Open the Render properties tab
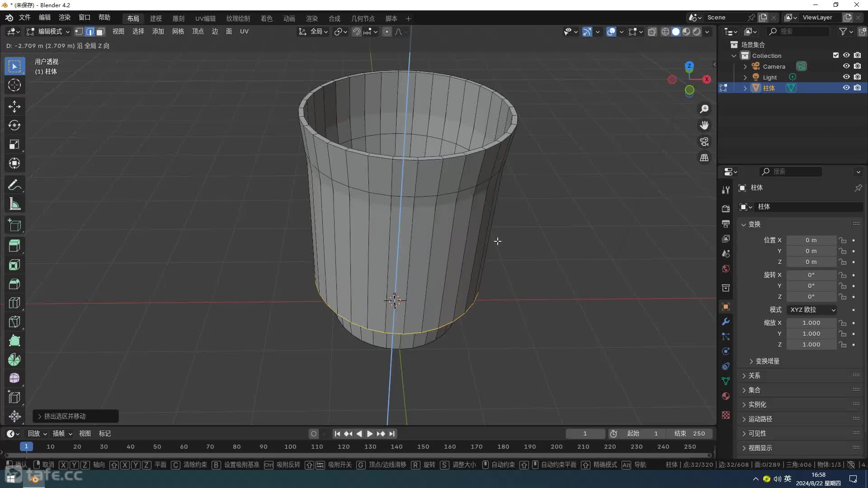868x488 pixels. click(x=726, y=208)
